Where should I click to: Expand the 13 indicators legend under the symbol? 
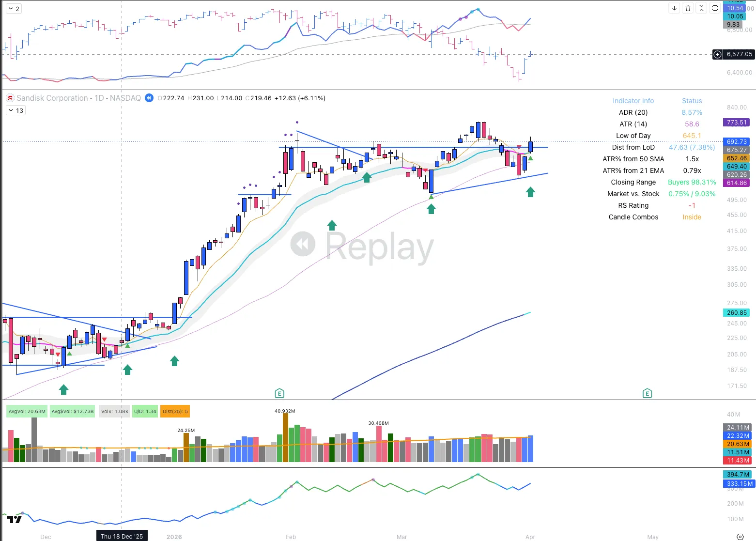tap(16, 110)
